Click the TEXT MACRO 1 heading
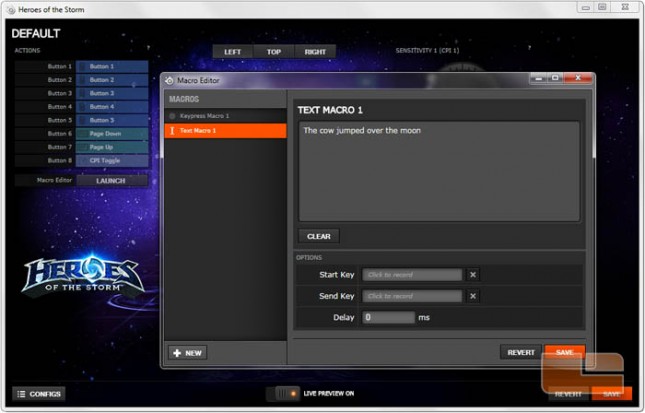 click(330, 110)
